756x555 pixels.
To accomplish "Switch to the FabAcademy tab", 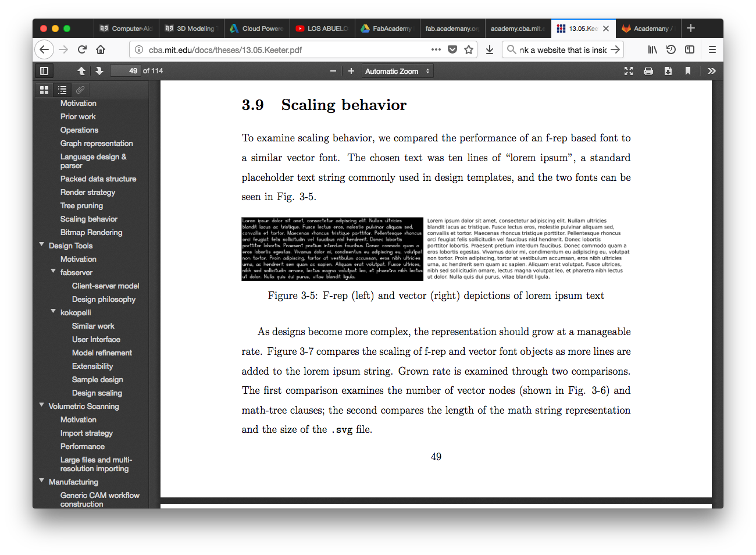I will pos(387,29).
